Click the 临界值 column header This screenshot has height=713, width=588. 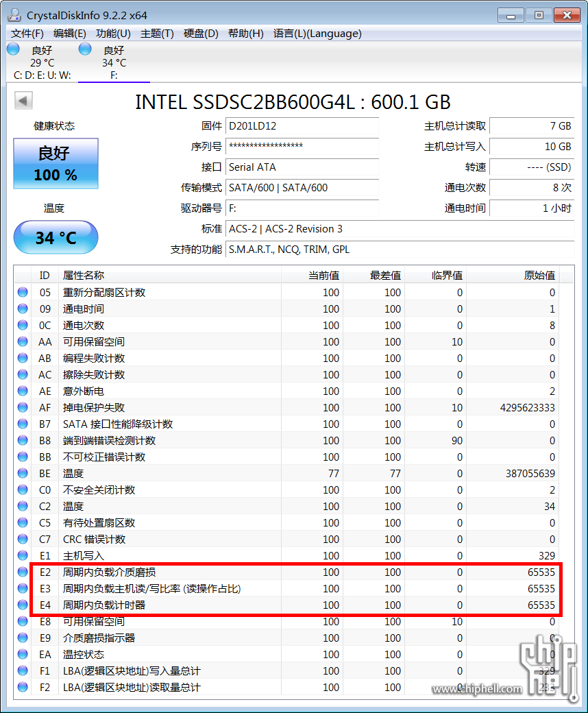click(435, 275)
